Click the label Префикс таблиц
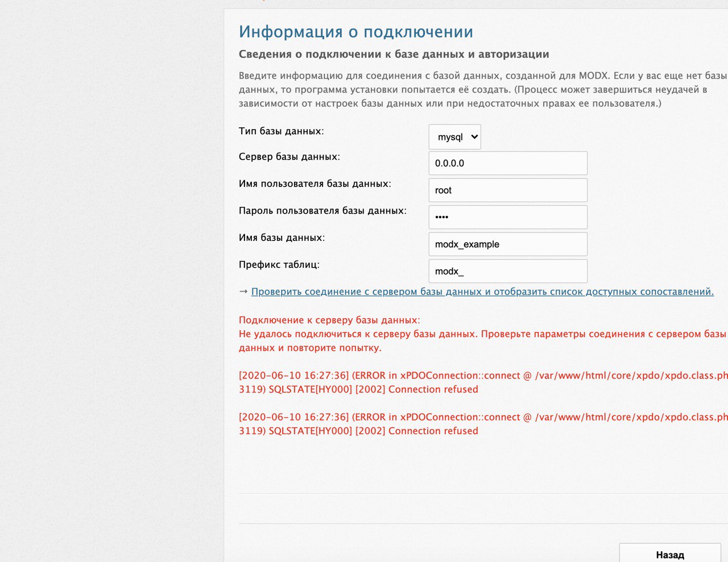 click(279, 265)
